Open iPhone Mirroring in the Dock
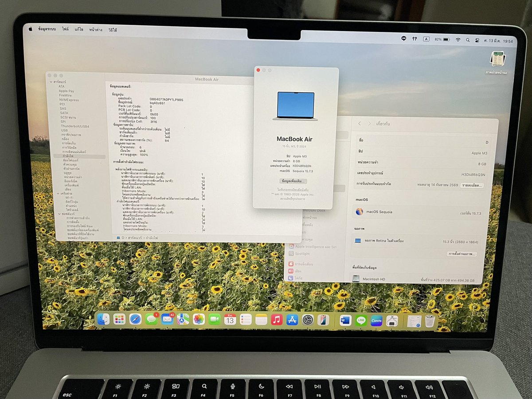The image size is (532, 399). click(x=323, y=320)
